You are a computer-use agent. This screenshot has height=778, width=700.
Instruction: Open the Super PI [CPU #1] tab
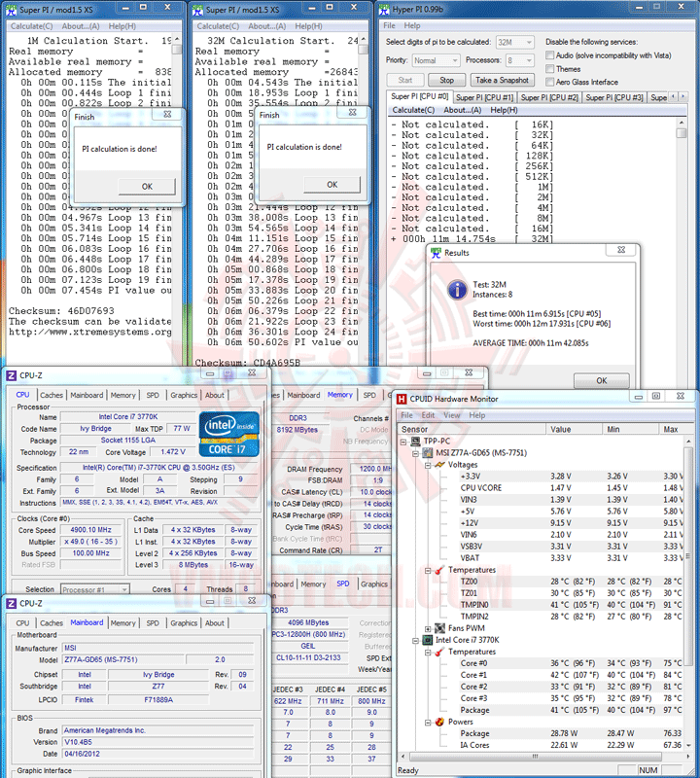484,98
